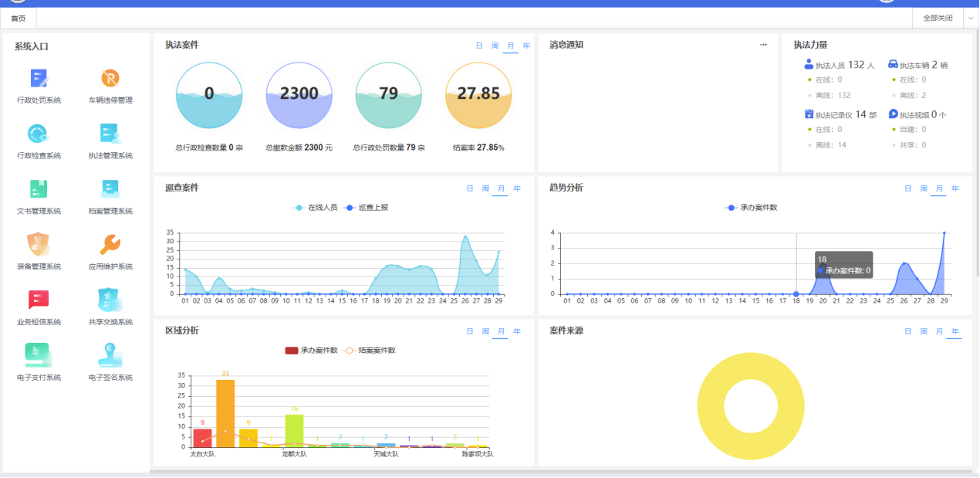Open the 行政处罚系统 icon
This screenshot has height=478, width=980.
[39, 79]
